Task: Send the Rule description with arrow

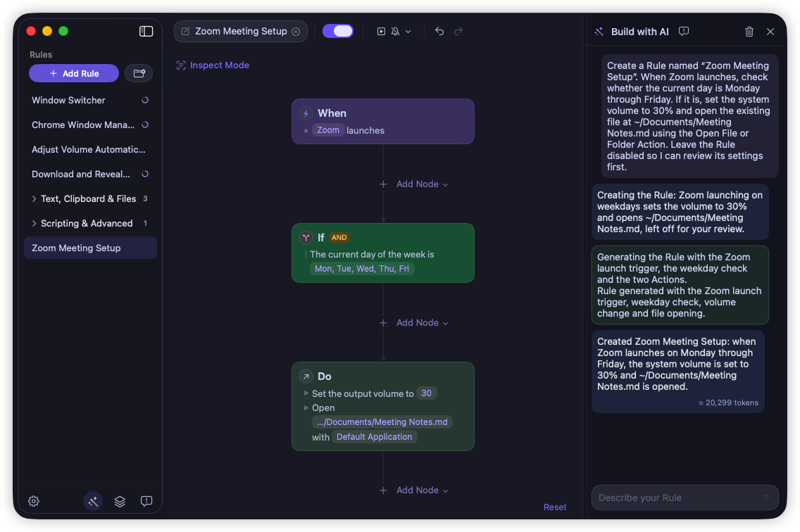Action: tap(766, 498)
